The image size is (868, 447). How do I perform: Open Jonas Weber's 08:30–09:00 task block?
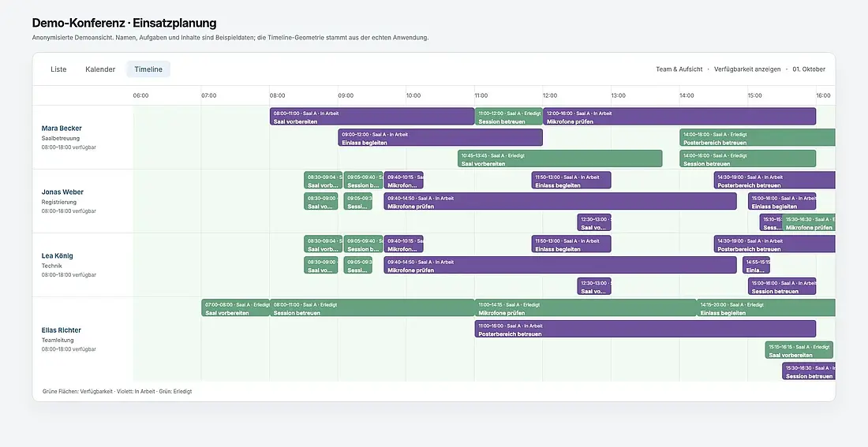[x=321, y=201]
